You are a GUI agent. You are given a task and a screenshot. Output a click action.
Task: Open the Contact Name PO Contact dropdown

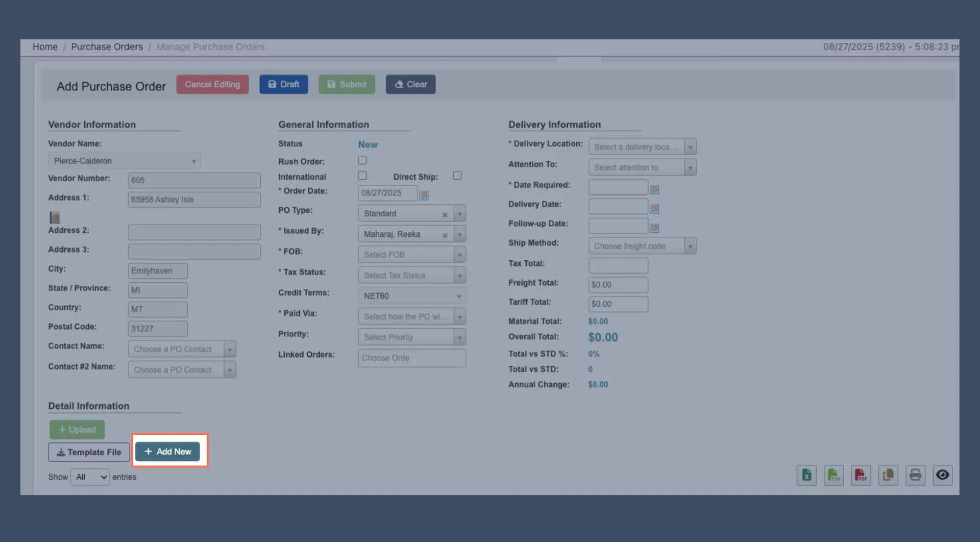182,349
